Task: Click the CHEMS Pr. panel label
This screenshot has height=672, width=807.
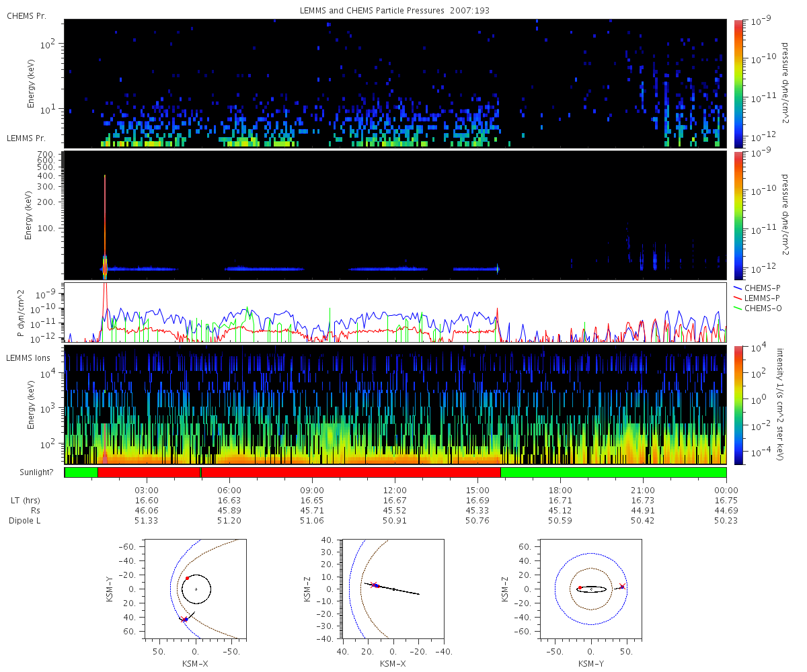Action: [x=26, y=15]
